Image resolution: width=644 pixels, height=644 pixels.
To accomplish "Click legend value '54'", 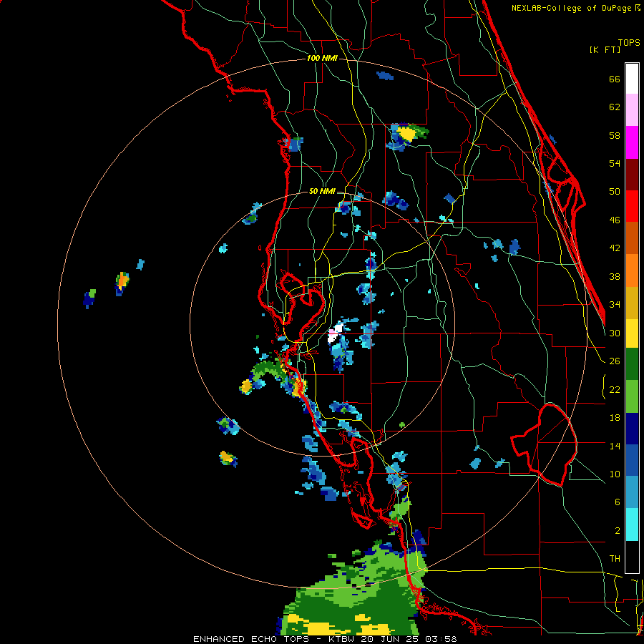I will [x=615, y=163].
